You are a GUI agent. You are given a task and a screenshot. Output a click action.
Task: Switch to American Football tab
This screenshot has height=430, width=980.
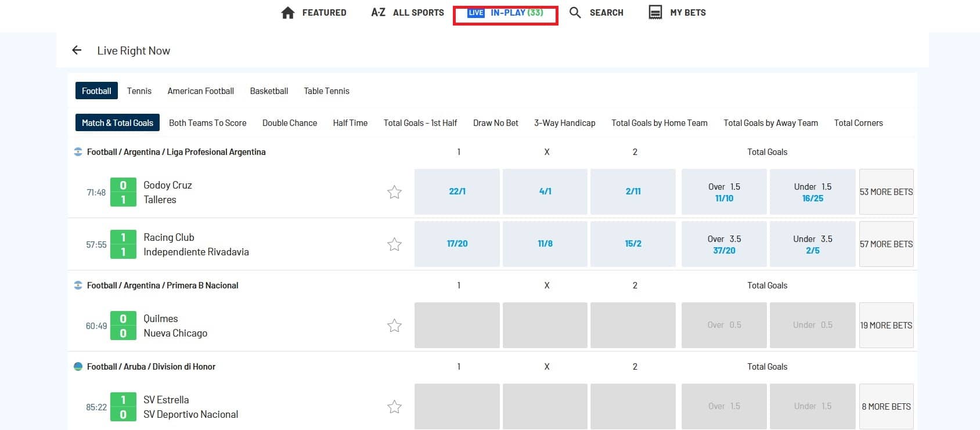201,91
